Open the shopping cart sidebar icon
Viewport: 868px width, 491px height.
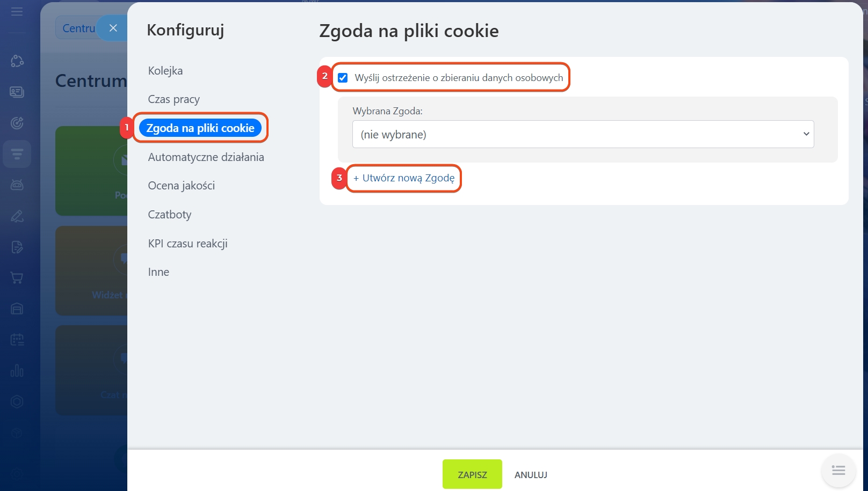pyautogui.click(x=17, y=278)
